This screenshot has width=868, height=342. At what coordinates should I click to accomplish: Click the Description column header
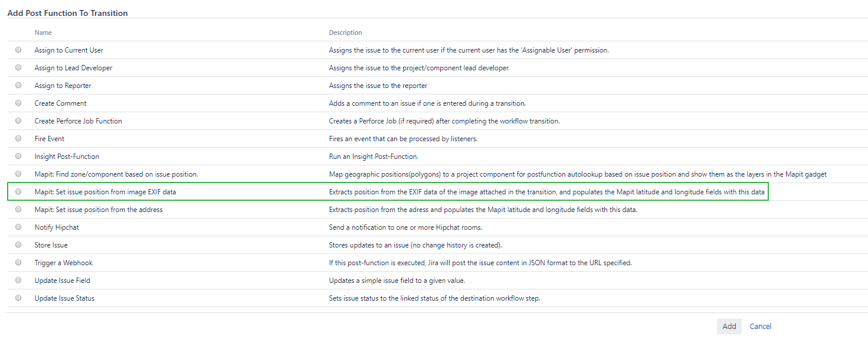click(345, 32)
